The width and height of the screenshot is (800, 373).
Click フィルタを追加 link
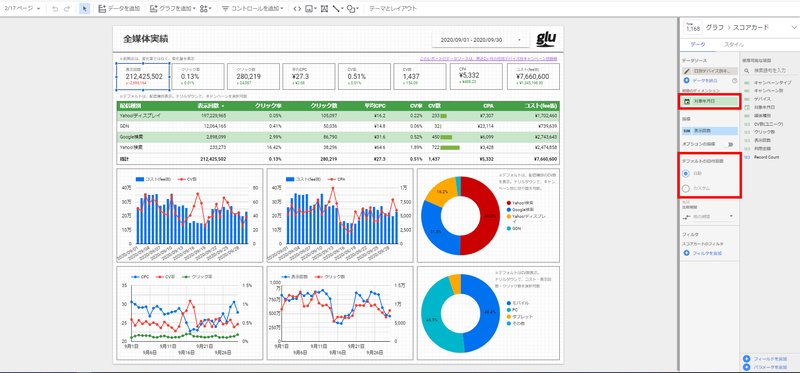pos(703,253)
